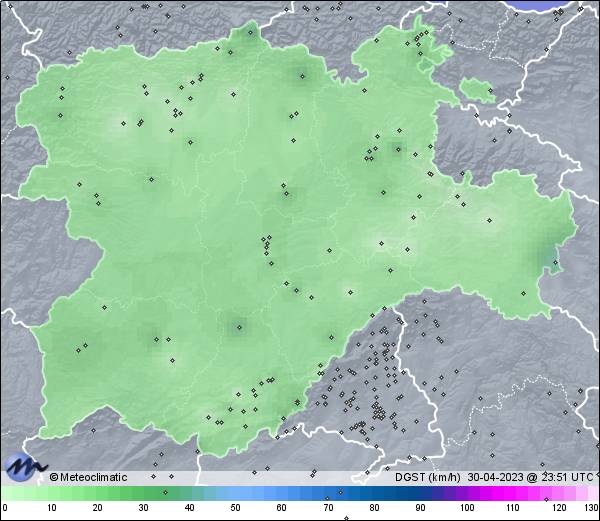Select station marker in small isolated green enclave
The width and height of the screenshot is (600, 521).
[490, 91]
